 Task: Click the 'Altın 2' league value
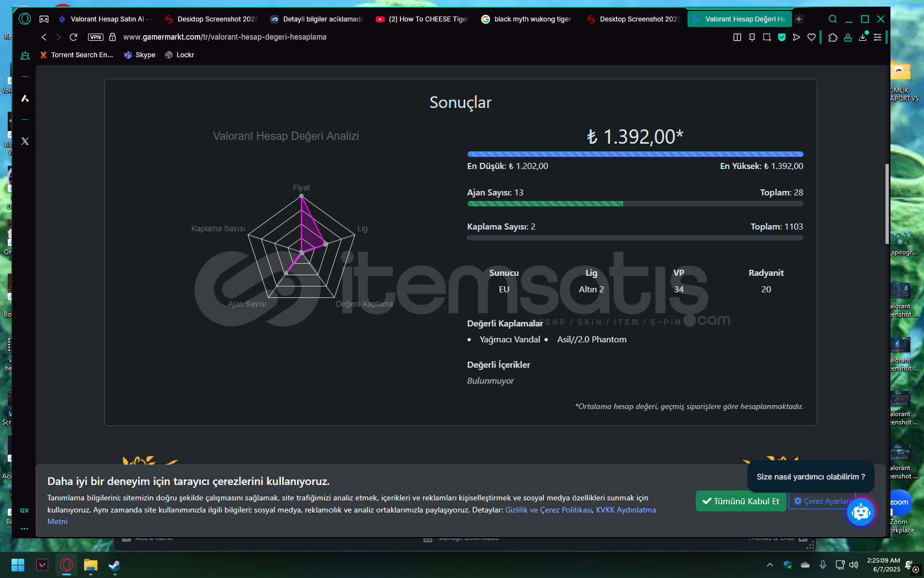tap(591, 289)
